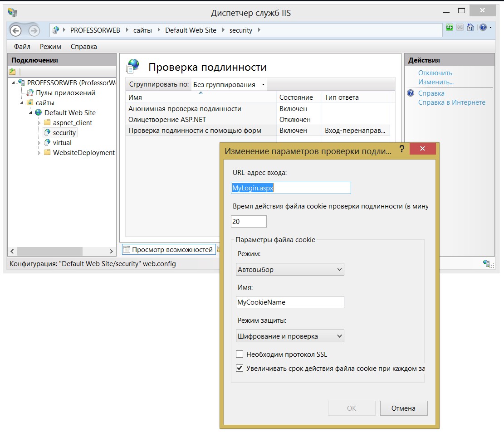Click the cookie timeout field showing 20
Image resolution: width=504 pixels, height=432 pixels.
[249, 221]
